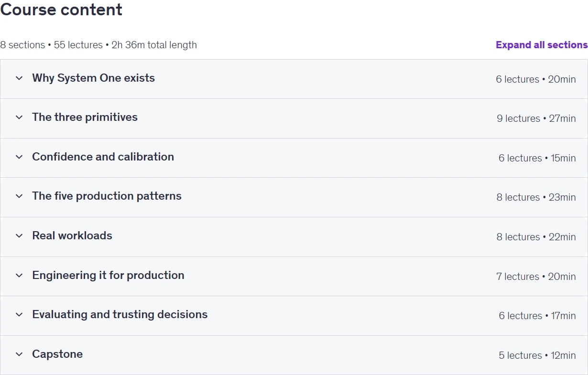Viewport: 588px width, 375px height.
Task: Click chevron beside Confidence and calibration
Action: click(19, 157)
